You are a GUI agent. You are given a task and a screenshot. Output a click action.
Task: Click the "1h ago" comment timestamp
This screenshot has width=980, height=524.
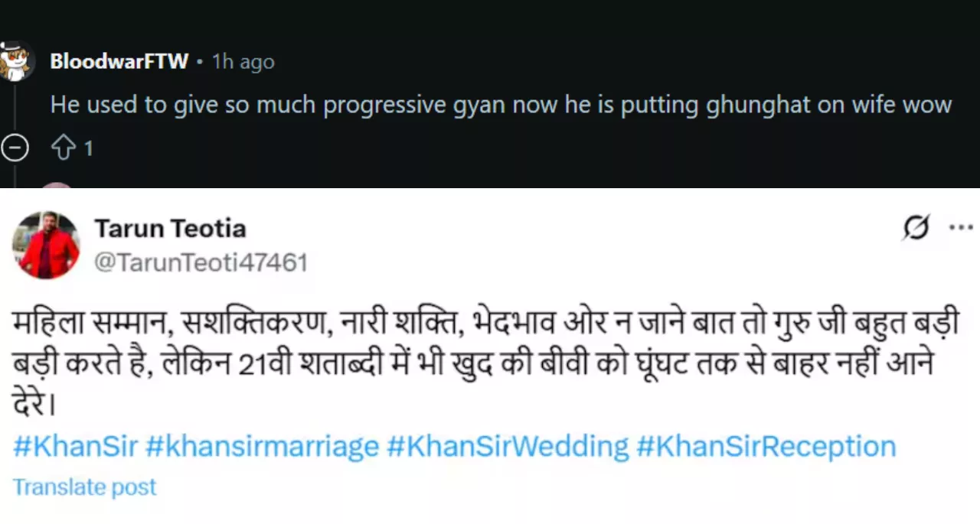(x=243, y=62)
